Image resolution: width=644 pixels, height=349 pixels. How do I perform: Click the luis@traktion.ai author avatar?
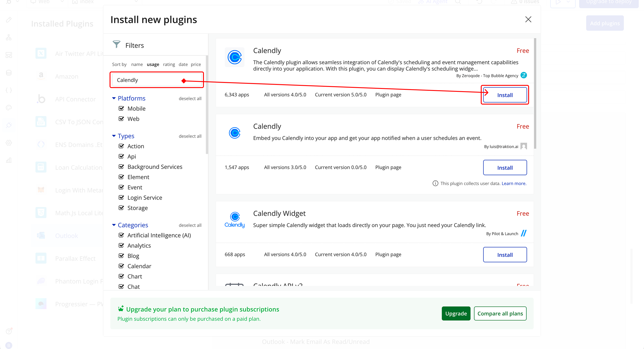[x=523, y=146]
